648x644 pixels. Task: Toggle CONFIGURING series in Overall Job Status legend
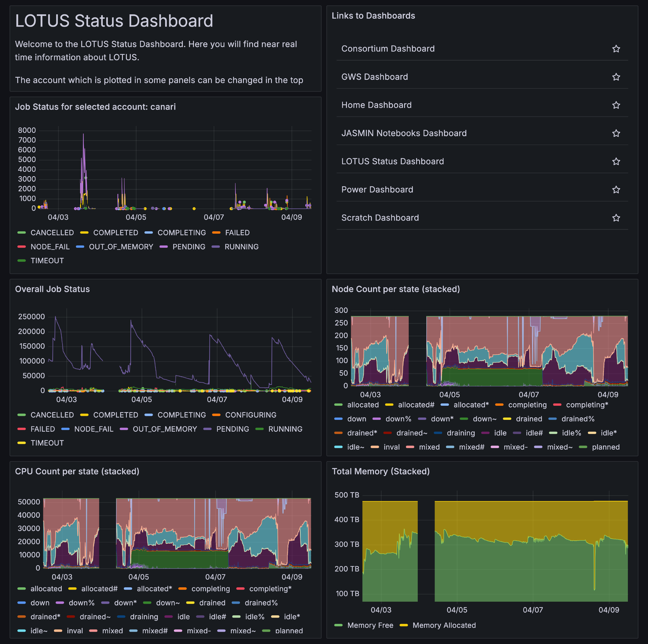pos(251,415)
